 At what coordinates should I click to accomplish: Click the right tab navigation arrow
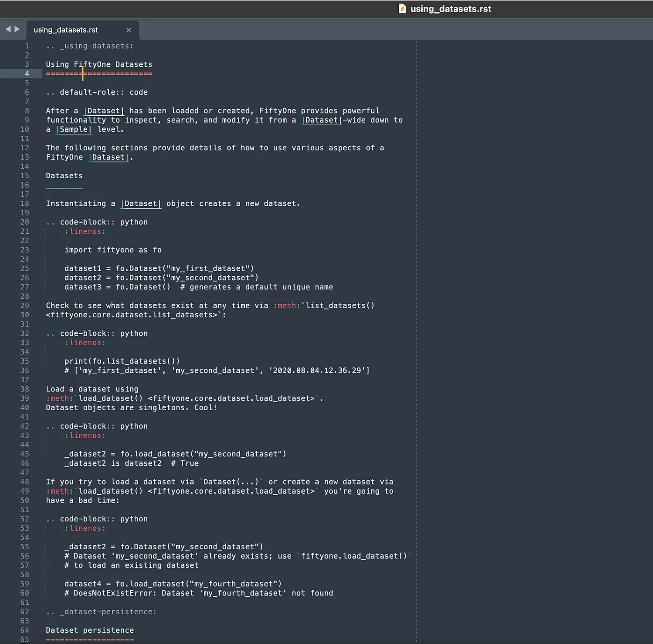(x=17, y=29)
